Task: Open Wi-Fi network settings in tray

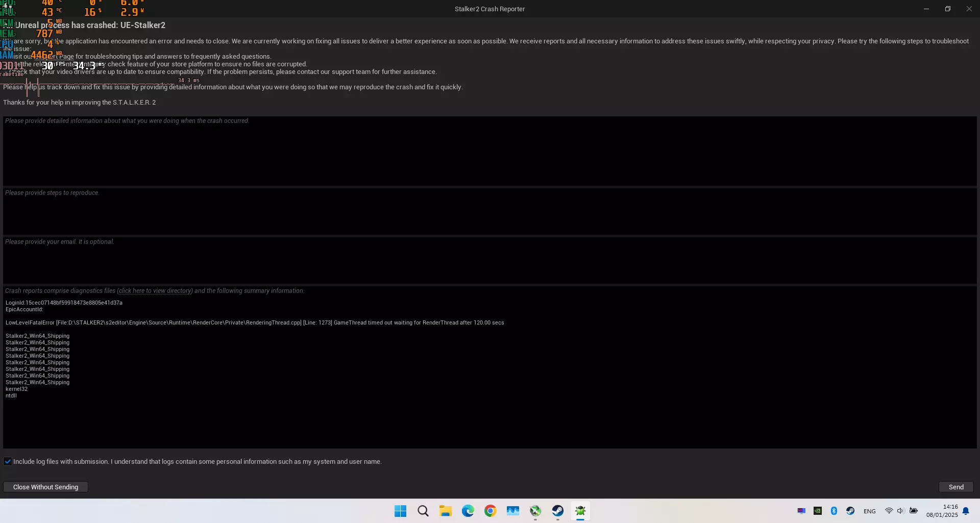Action: point(889,511)
